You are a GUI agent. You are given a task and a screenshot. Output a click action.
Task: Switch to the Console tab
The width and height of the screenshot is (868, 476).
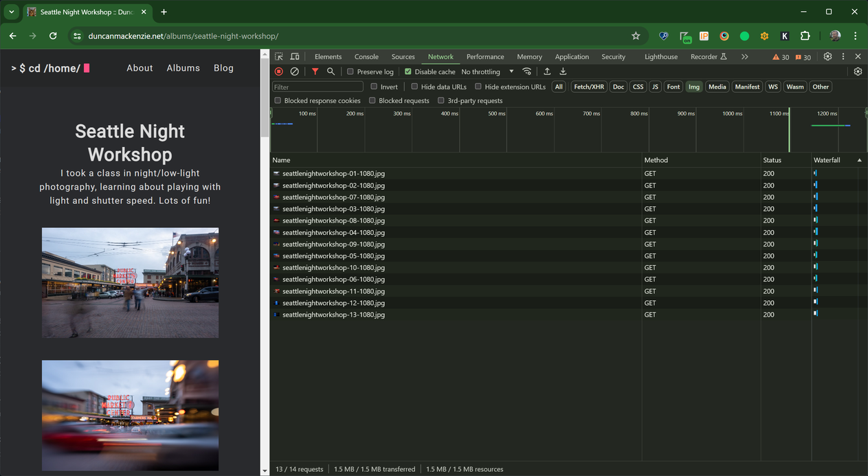366,57
